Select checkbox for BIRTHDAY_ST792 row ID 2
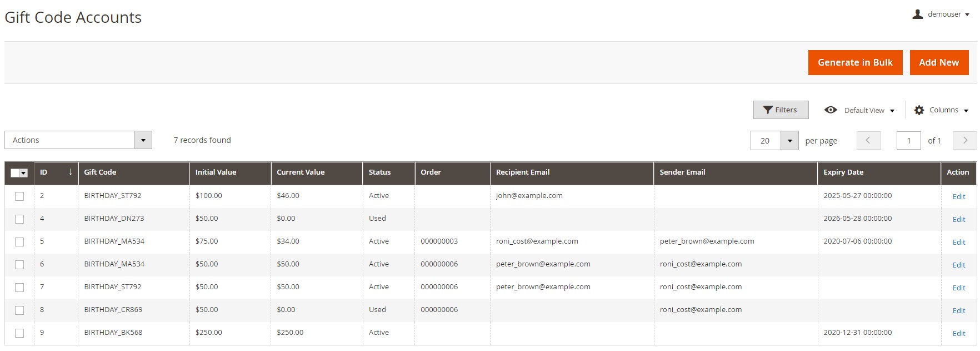This screenshot has height=351, width=980. [19, 196]
